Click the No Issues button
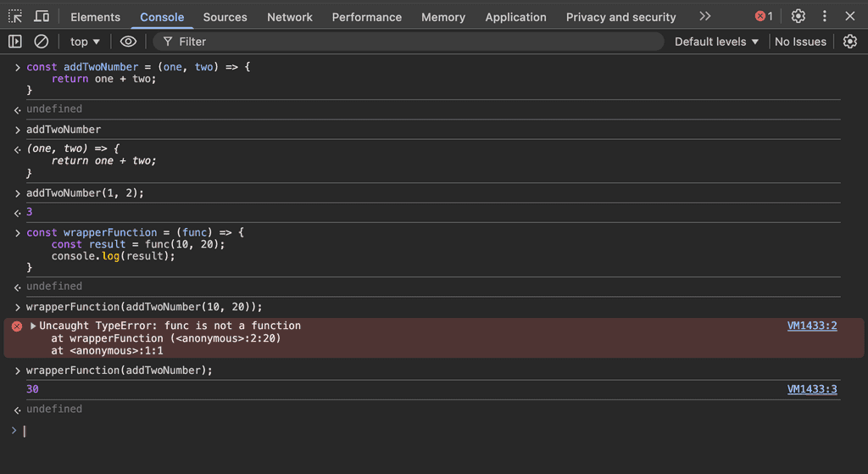The height and width of the screenshot is (474, 868). (800, 42)
